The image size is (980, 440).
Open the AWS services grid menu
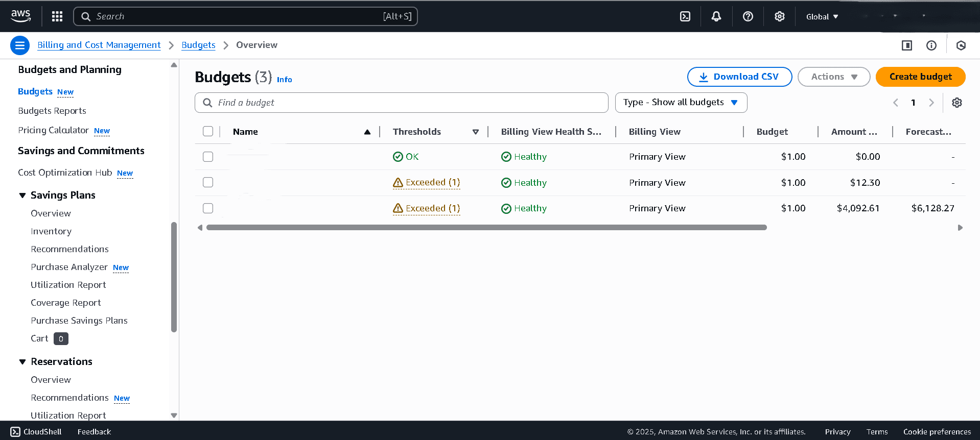tap(57, 16)
